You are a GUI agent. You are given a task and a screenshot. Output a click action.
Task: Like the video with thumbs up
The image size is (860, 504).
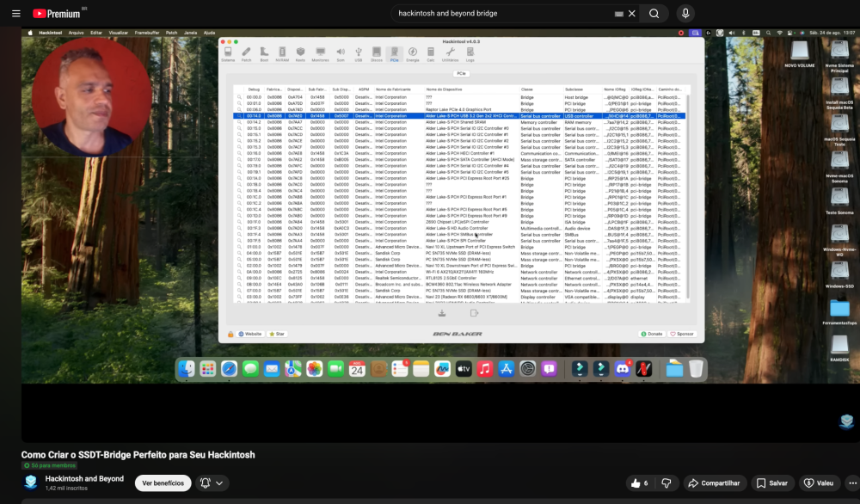coord(640,483)
